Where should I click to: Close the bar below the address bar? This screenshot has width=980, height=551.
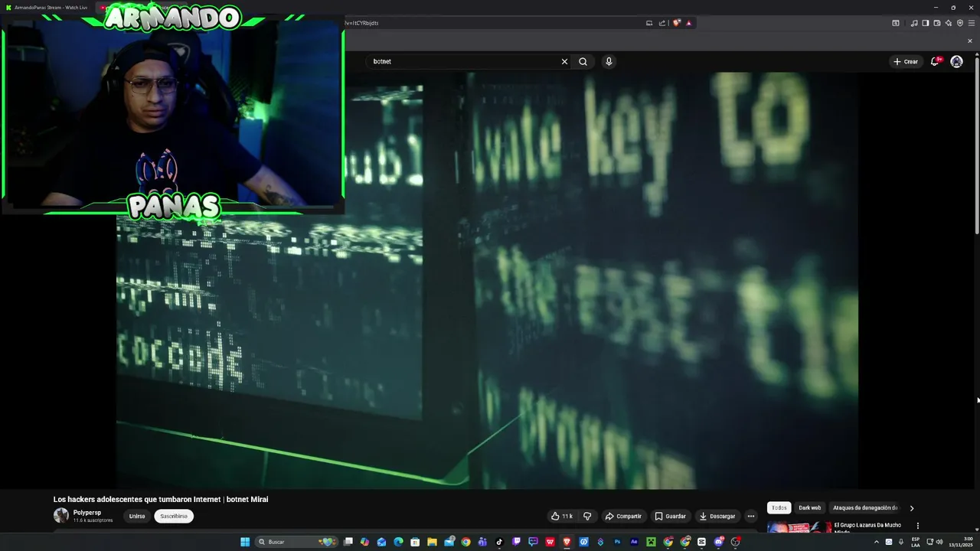(x=970, y=41)
